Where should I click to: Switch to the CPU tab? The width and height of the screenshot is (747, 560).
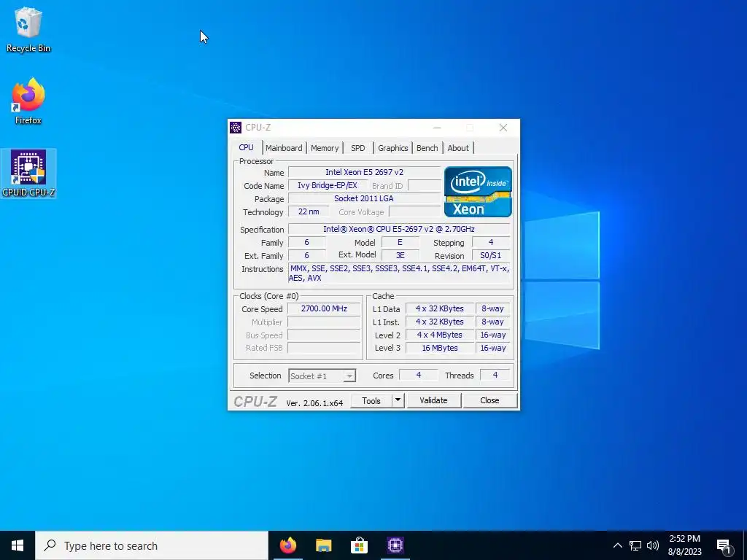click(x=247, y=147)
